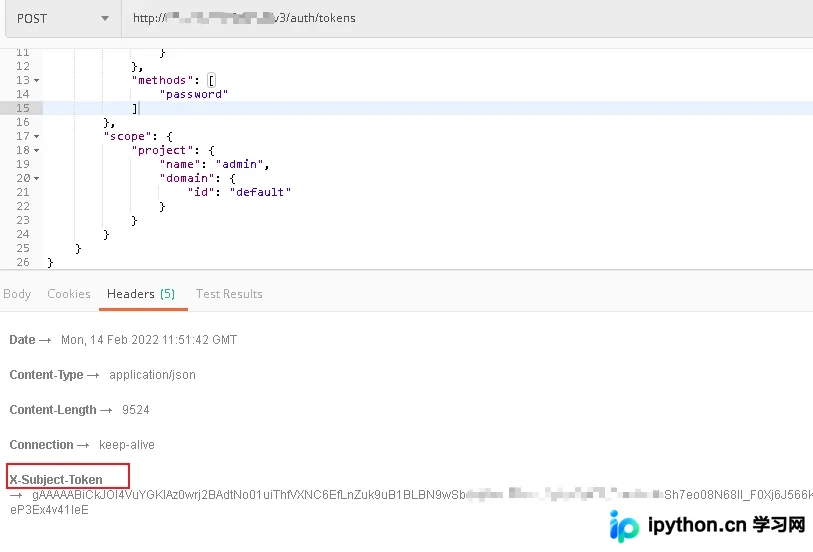Click the "default" value on line 21
The width and height of the screenshot is (813, 552).
pos(260,192)
